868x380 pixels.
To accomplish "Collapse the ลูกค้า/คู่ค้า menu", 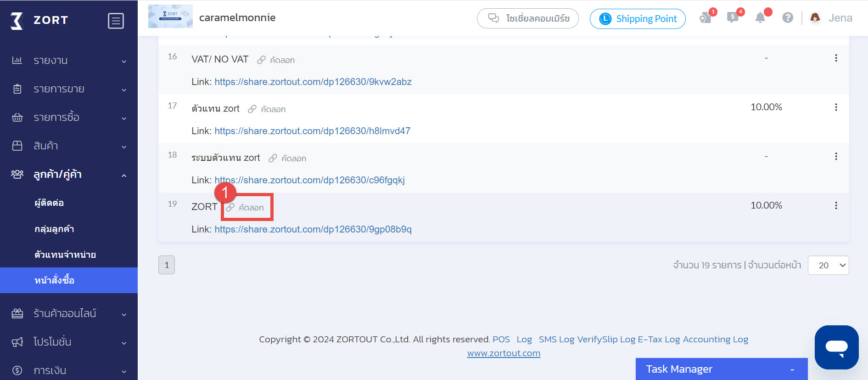I will (69, 174).
